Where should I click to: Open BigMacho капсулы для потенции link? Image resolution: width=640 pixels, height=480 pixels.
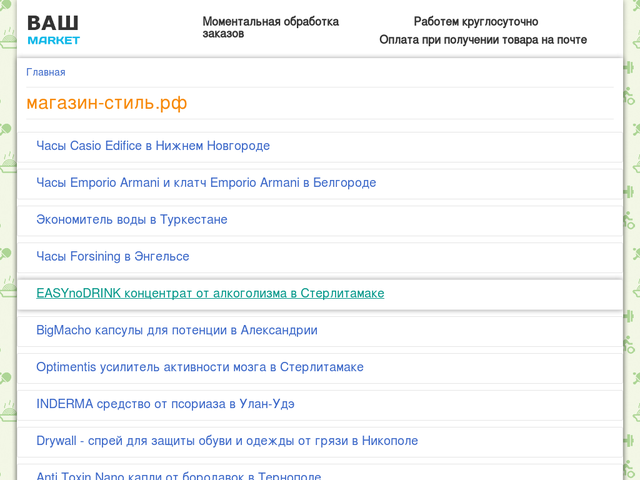coord(177,330)
